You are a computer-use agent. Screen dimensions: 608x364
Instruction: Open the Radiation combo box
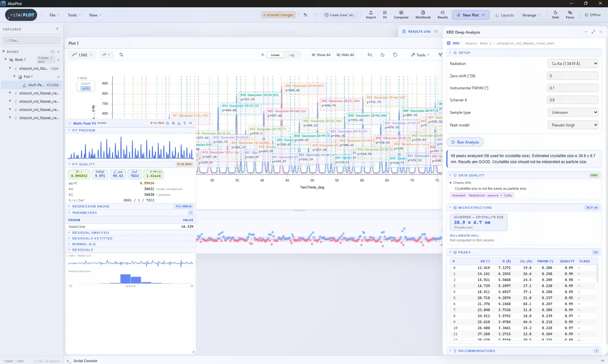(x=573, y=63)
